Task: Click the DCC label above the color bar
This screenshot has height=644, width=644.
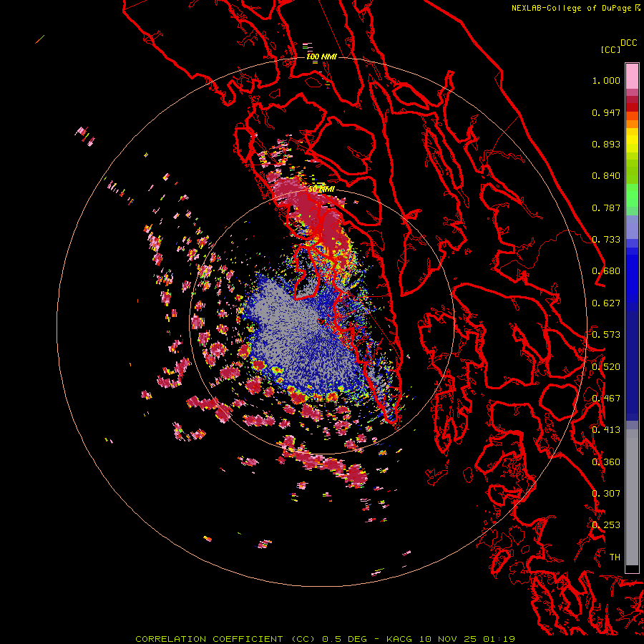Action: 628,43
